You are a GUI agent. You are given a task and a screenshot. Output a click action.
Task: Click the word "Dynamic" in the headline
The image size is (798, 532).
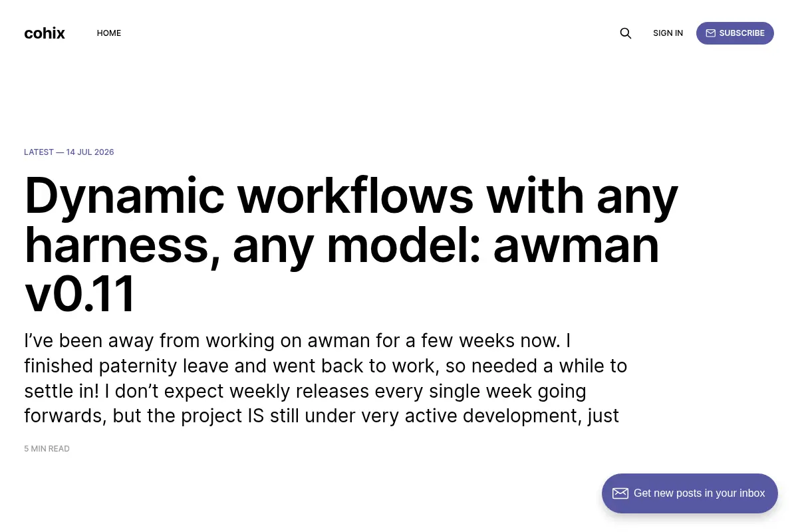tap(124, 197)
